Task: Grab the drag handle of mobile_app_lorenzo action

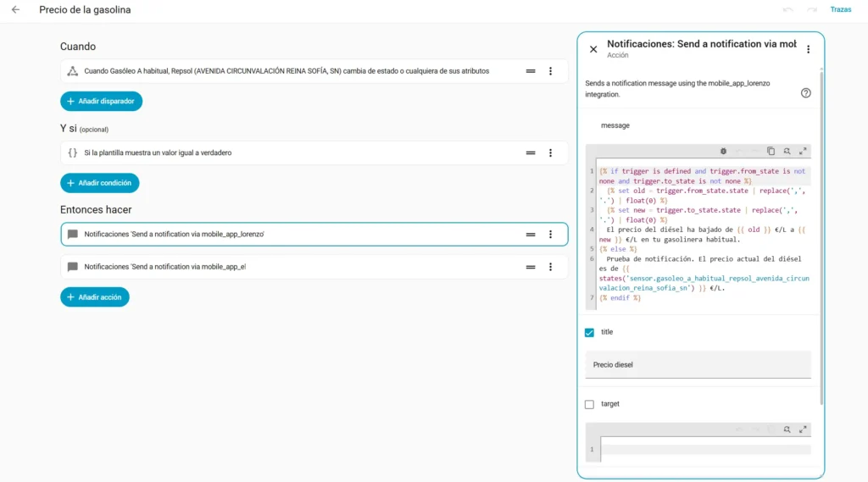Action: click(531, 234)
